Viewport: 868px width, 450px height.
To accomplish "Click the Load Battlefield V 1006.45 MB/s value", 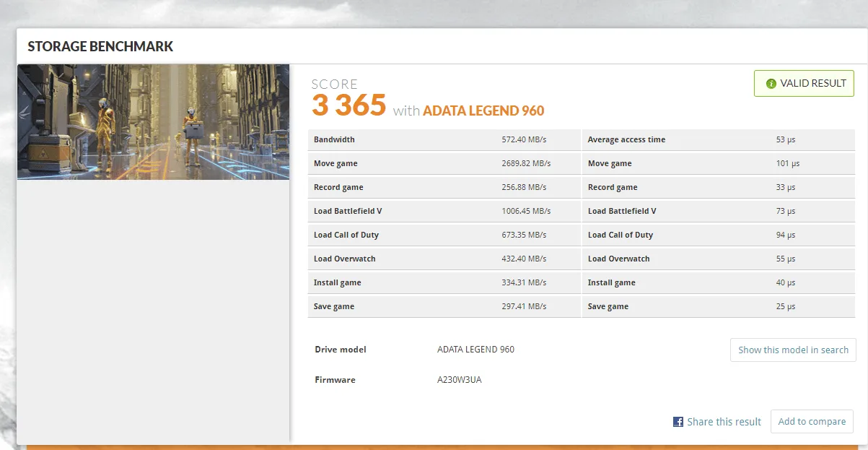I will [526, 211].
